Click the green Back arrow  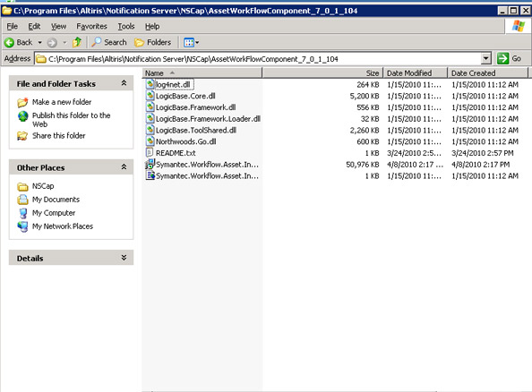(9, 42)
